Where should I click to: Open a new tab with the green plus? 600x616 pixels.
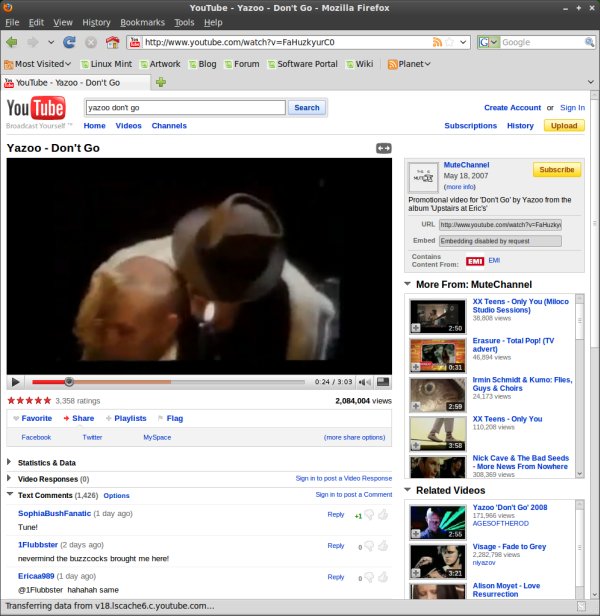161,82
